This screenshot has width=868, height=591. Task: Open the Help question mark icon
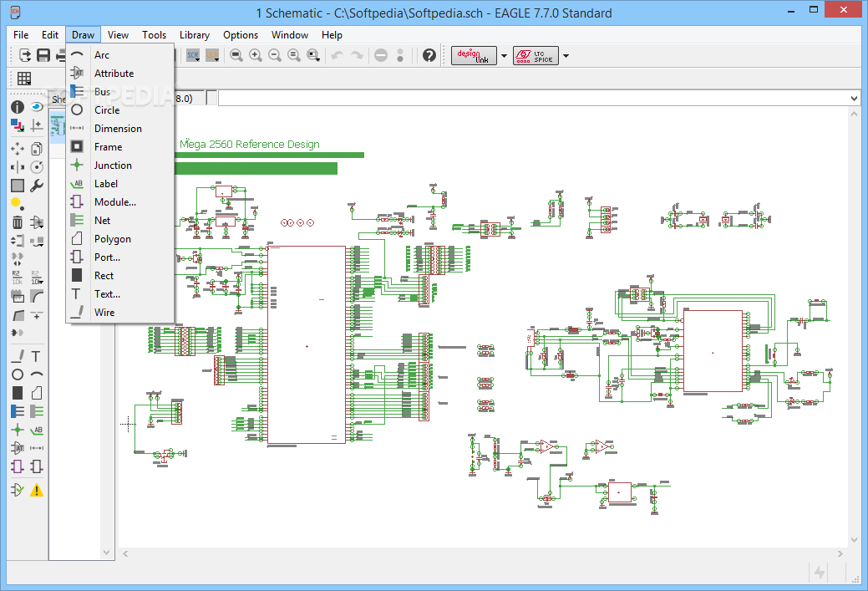tap(429, 55)
